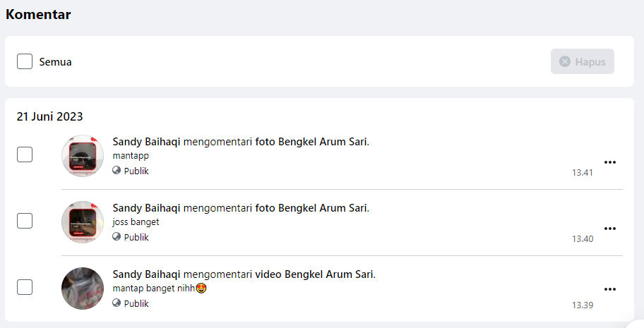
Task: Check the box beside "mantap banget nihh" comment
Action: point(25,287)
